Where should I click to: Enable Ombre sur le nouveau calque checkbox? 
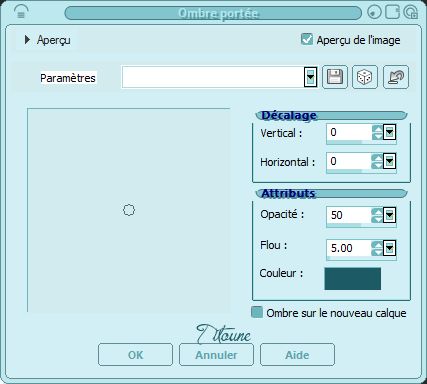257,312
